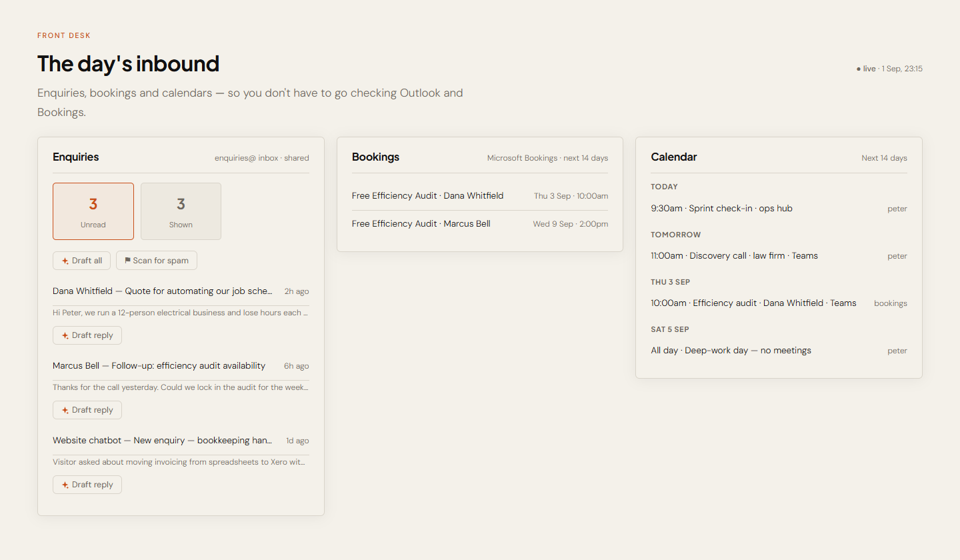Click the sparkle icon under Dana Whitfield's enquiry
The height and width of the screenshot is (560, 960).
point(65,335)
